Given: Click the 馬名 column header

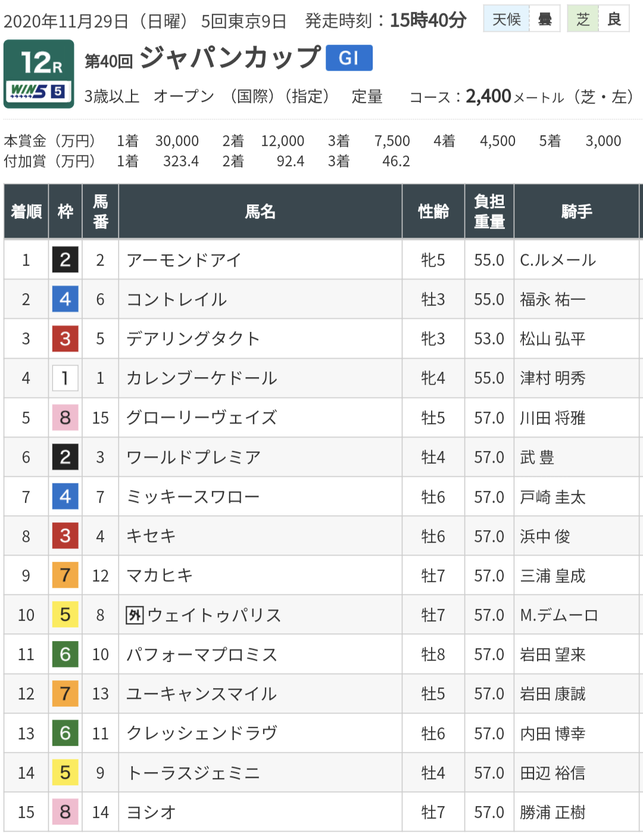Looking at the screenshot, I should 260,211.
